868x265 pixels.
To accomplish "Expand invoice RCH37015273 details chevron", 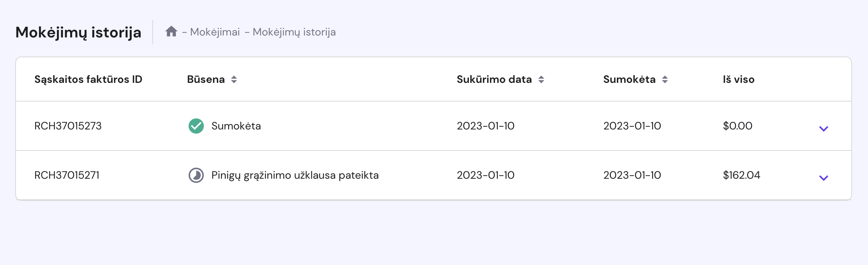I will [823, 129].
